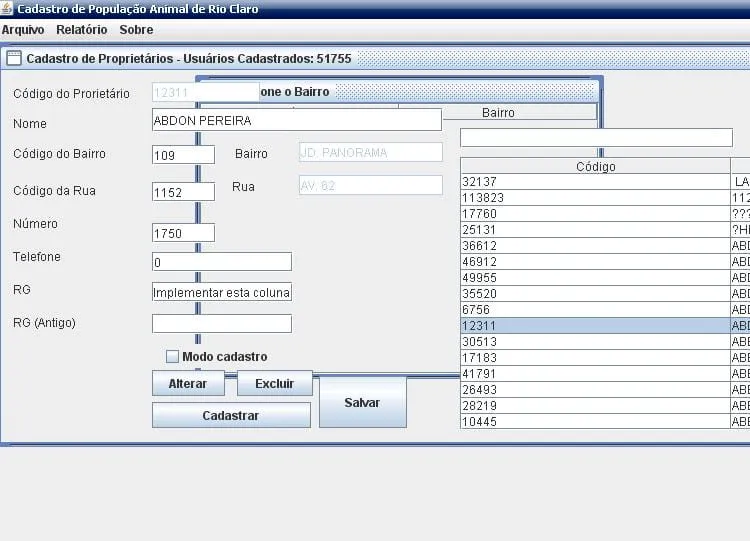Open the Sobre menu
750x541 pixels.
136,30
